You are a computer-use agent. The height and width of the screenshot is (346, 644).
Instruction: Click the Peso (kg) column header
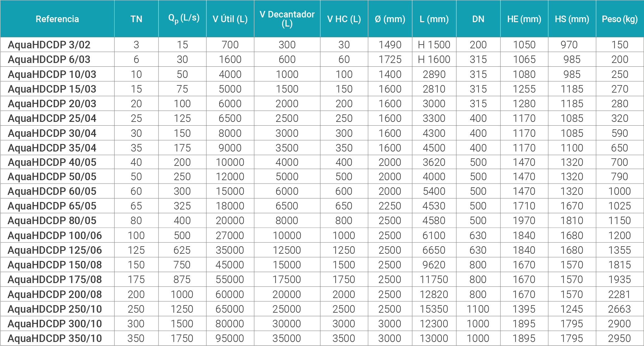point(619,19)
